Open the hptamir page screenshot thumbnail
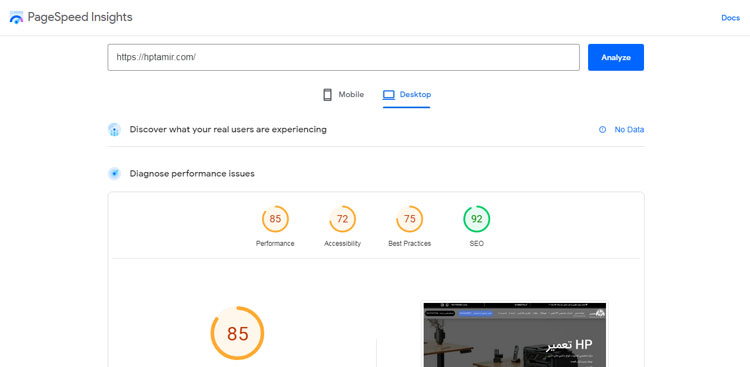This screenshot has height=367, width=750. [x=515, y=334]
